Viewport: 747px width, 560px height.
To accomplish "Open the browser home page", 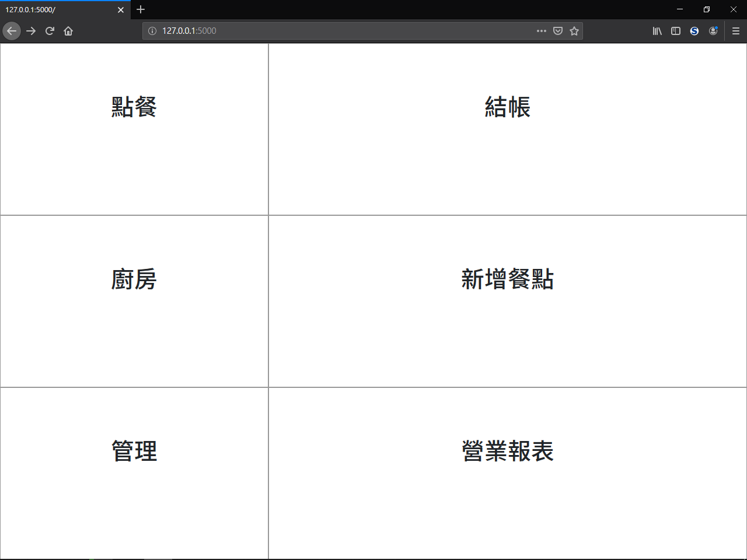I will click(x=68, y=31).
